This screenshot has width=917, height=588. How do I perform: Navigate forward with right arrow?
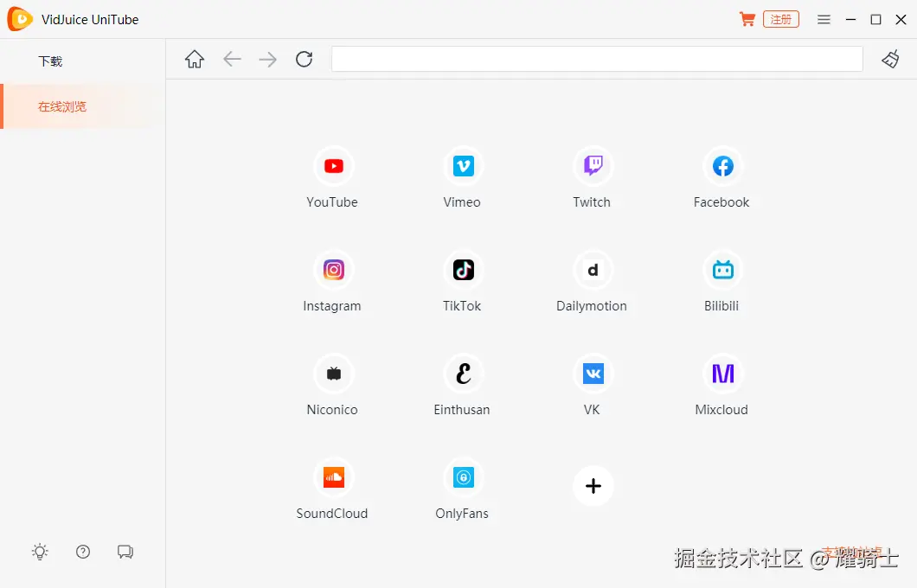tap(268, 59)
